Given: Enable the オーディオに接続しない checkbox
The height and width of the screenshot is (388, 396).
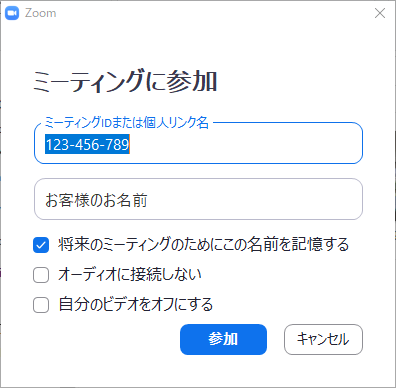Looking at the screenshot, I should 41,275.
